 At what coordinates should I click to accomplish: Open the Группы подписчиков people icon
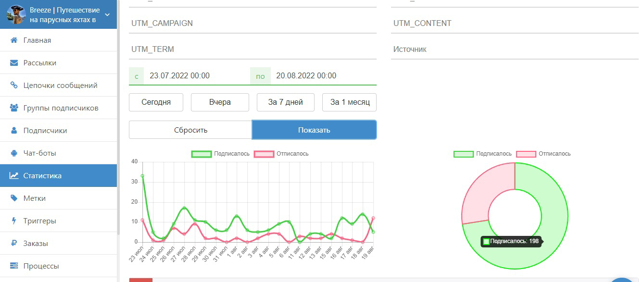[x=14, y=108]
